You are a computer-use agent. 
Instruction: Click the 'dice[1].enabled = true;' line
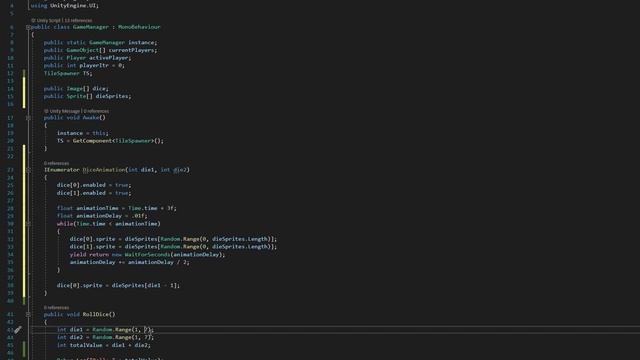click(x=94, y=193)
